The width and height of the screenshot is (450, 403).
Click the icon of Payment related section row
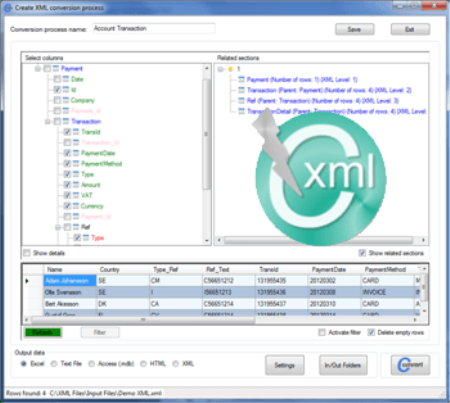[x=241, y=79]
